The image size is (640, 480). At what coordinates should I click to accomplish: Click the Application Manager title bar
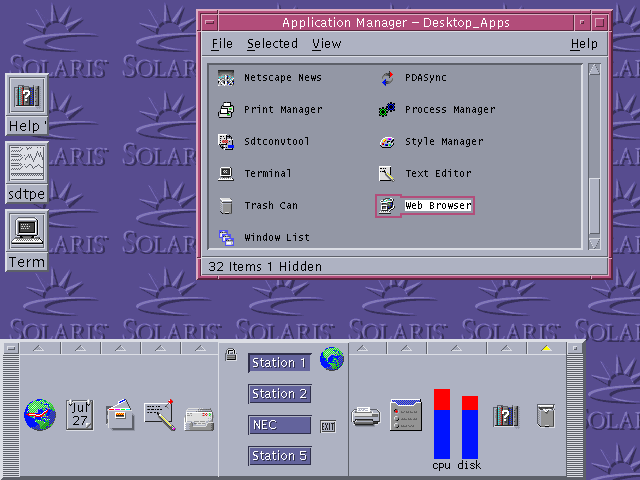tap(396, 22)
